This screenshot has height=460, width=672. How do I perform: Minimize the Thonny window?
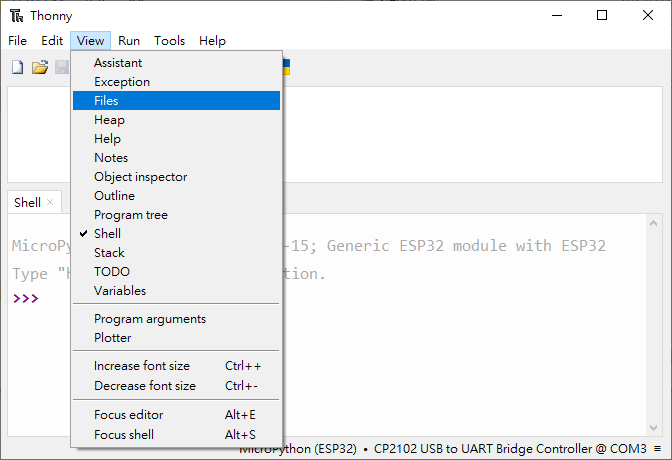point(557,15)
